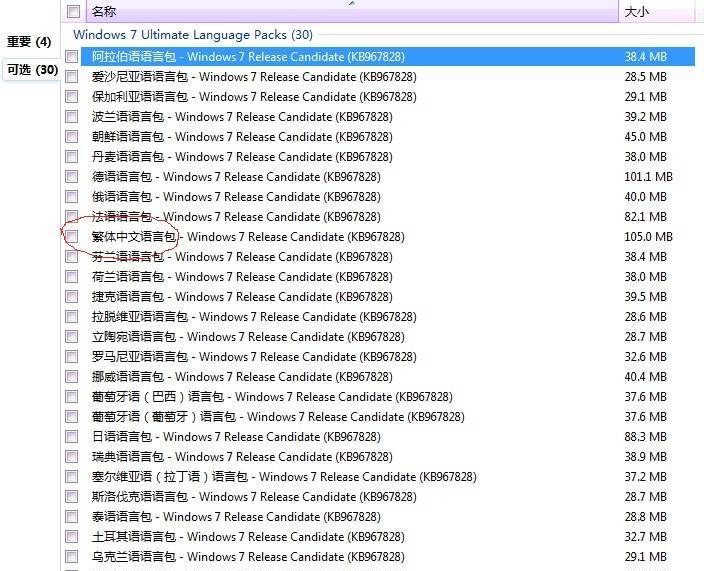Tick the 法语语言包 checkbox
Screen dimensions: 704x571
click(71, 216)
